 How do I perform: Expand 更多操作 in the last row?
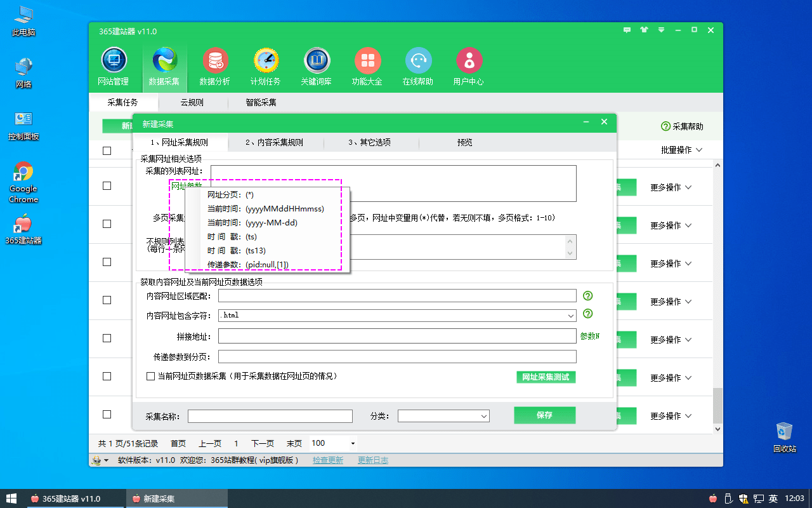671,416
